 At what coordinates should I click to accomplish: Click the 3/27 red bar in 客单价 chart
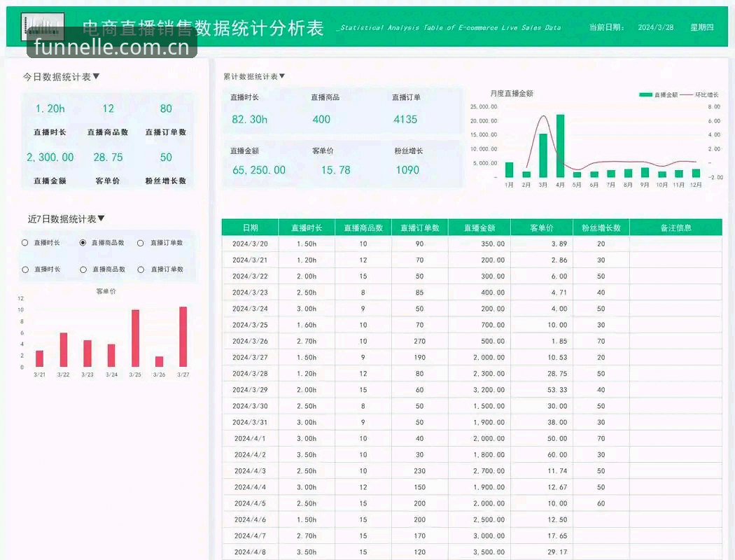[x=183, y=337]
